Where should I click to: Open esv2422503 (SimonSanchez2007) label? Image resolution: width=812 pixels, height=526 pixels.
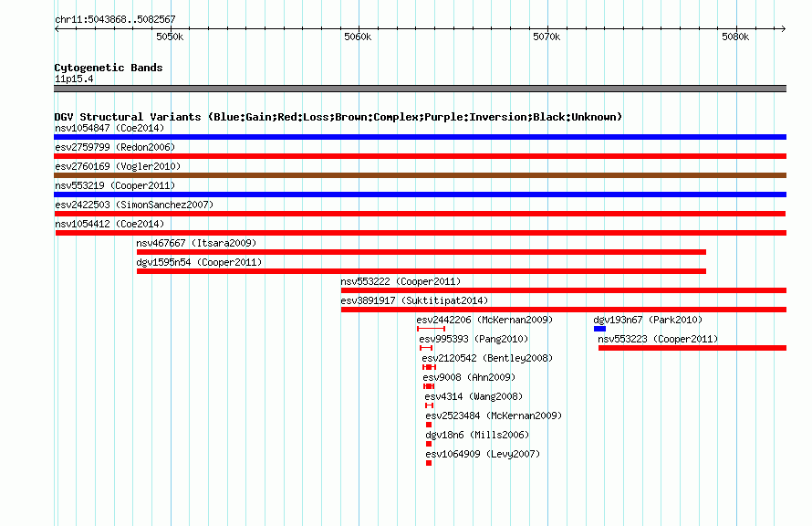[134, 205]
